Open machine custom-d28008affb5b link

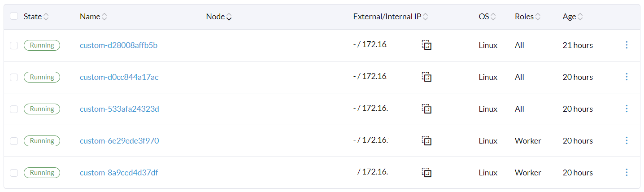pyautogui.click(x=118, y=45)
